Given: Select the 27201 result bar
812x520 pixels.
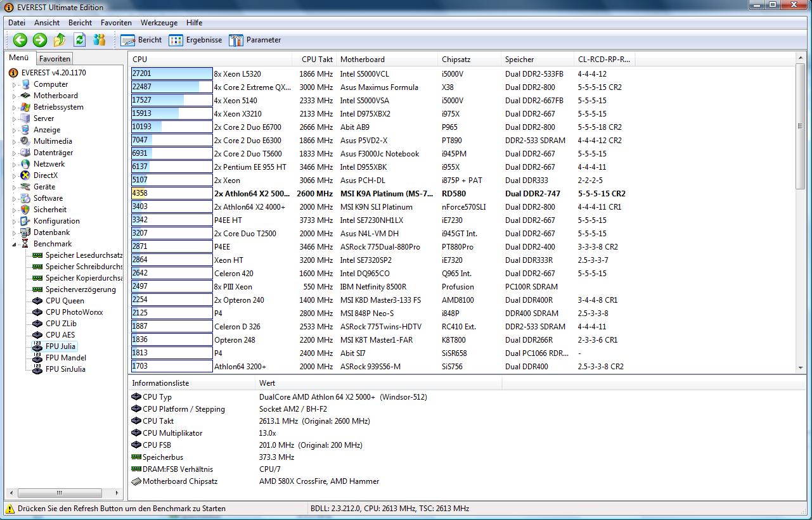Looking at the screenshot, I should tap(172, 73).
